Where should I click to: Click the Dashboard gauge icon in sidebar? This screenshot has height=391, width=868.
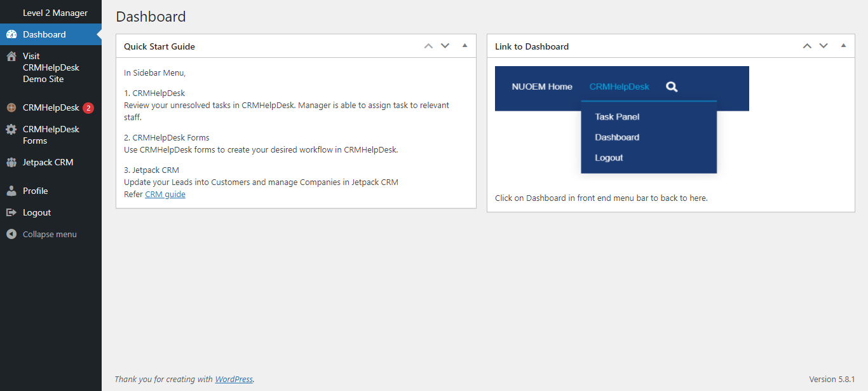11,34
